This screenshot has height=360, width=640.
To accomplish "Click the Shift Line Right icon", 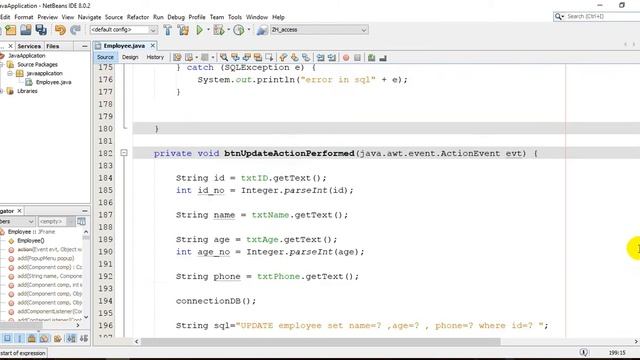I will 332,58.
